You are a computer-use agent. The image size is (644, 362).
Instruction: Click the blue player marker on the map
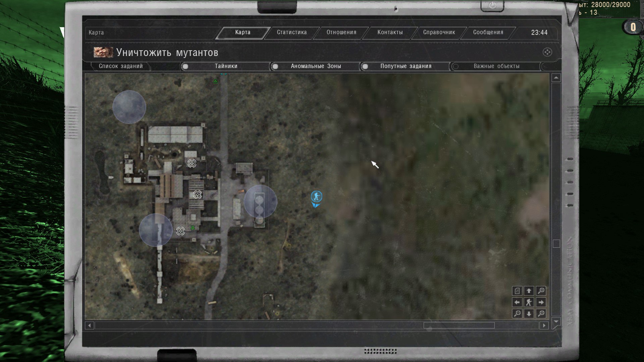click(x=316, y=196)
